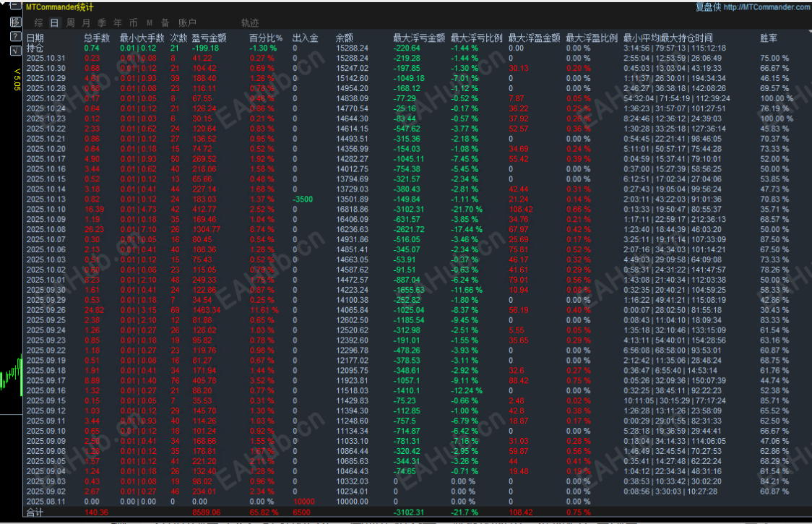Open the 月 monthly tab
This screenshot has height=524, width=812.
pos(86,23)
